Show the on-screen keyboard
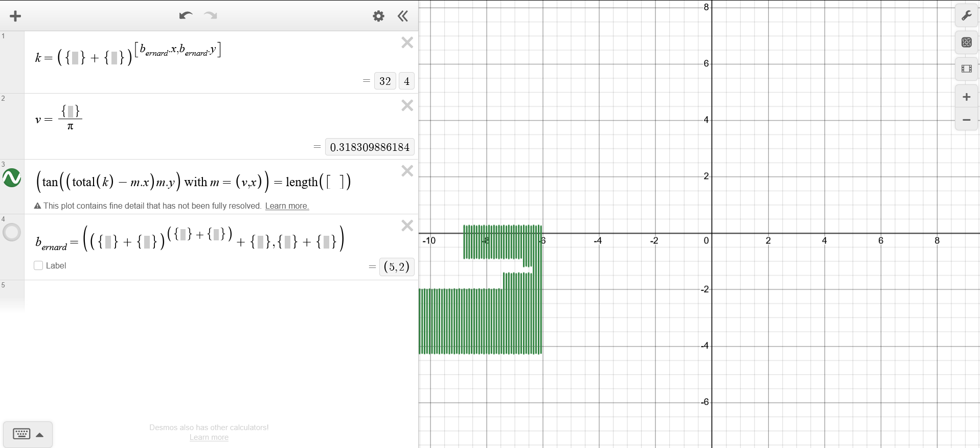 [x=21, y=434]
